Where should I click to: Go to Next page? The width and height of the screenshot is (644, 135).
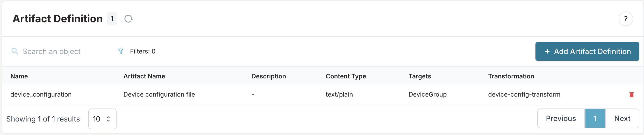(622, 118)
